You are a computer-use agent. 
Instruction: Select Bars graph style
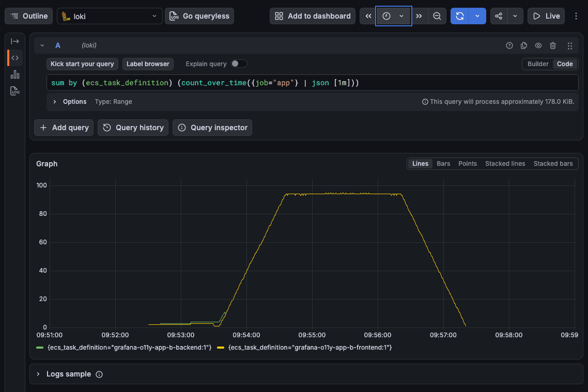pos(443,164)
